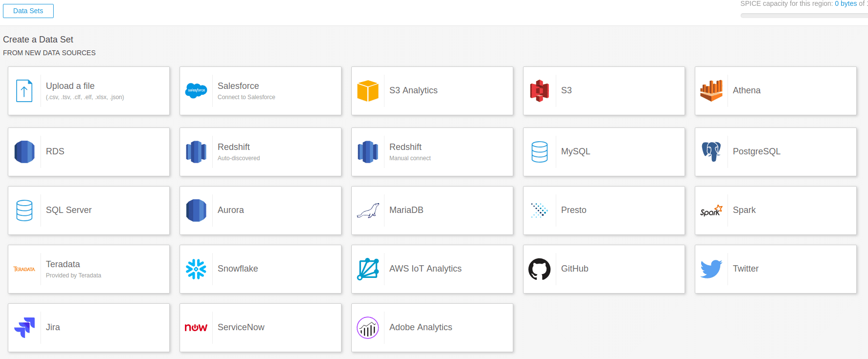This screenshot has width=868, height=359.
Task: Select the MariaDB card label
Action: tap(406, 210)
